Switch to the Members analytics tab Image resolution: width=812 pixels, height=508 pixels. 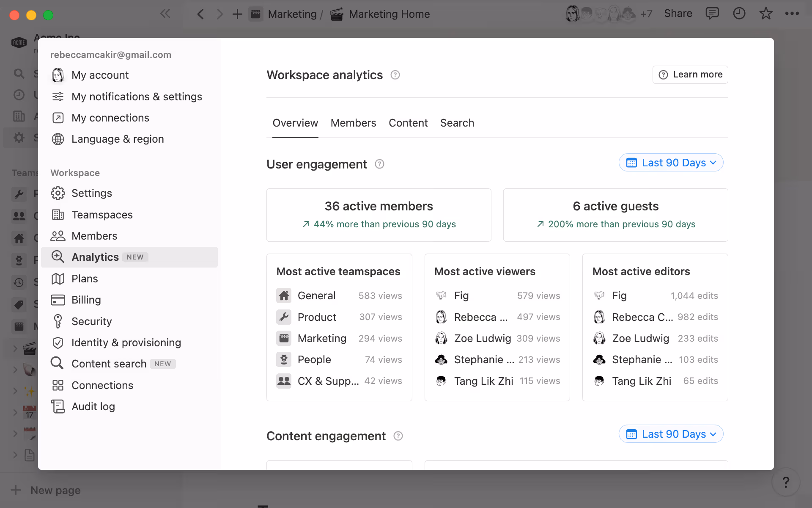354,123
